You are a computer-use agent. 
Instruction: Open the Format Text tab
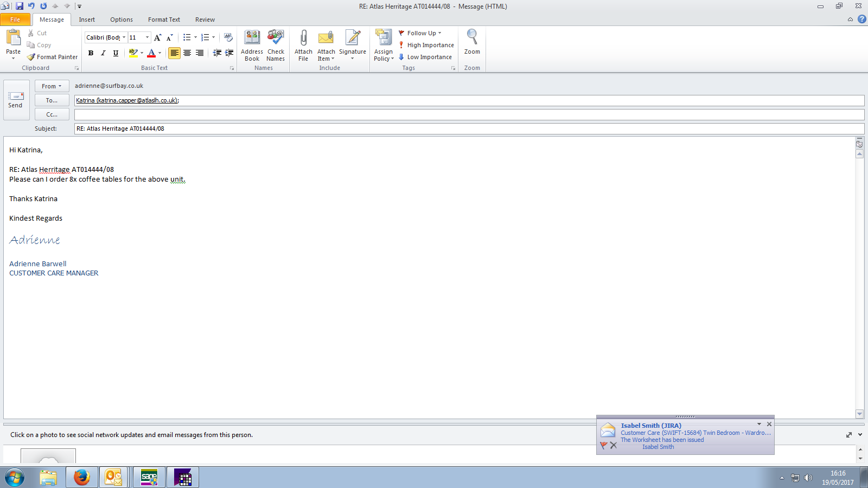tap(164, 20)
